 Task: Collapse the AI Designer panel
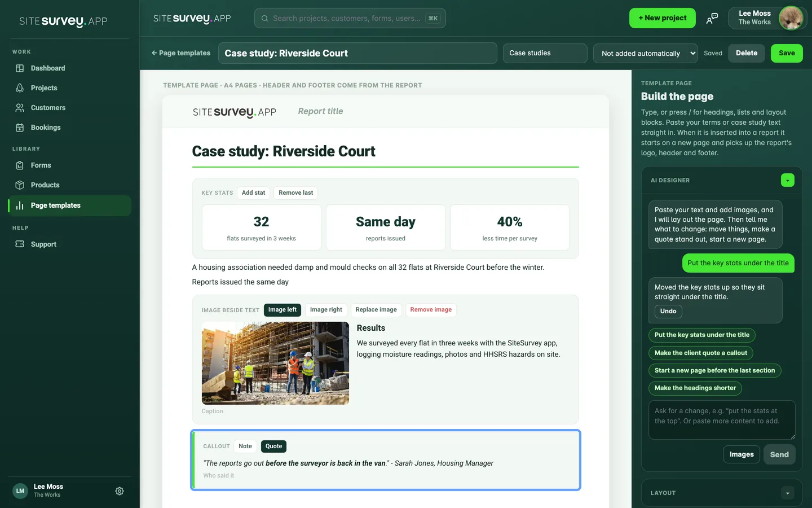coord(788,181)
